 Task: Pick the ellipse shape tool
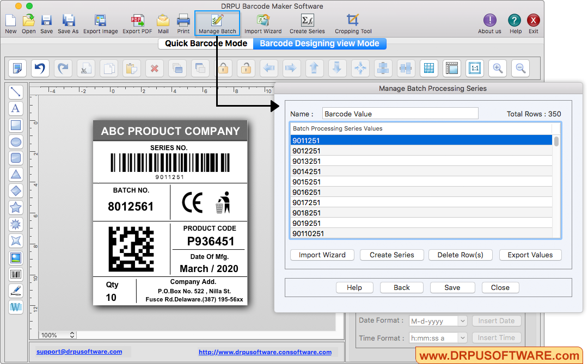tap(16, 141)
